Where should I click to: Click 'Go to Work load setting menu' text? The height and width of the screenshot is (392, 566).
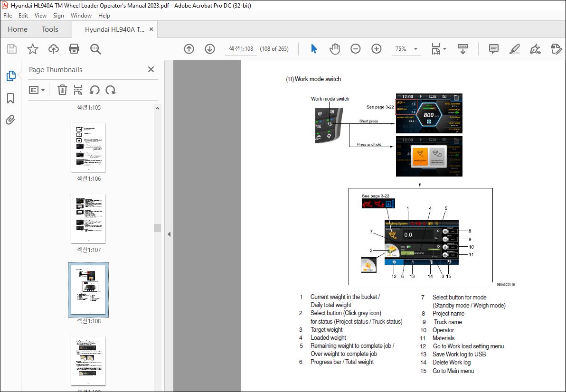[468, 346]
